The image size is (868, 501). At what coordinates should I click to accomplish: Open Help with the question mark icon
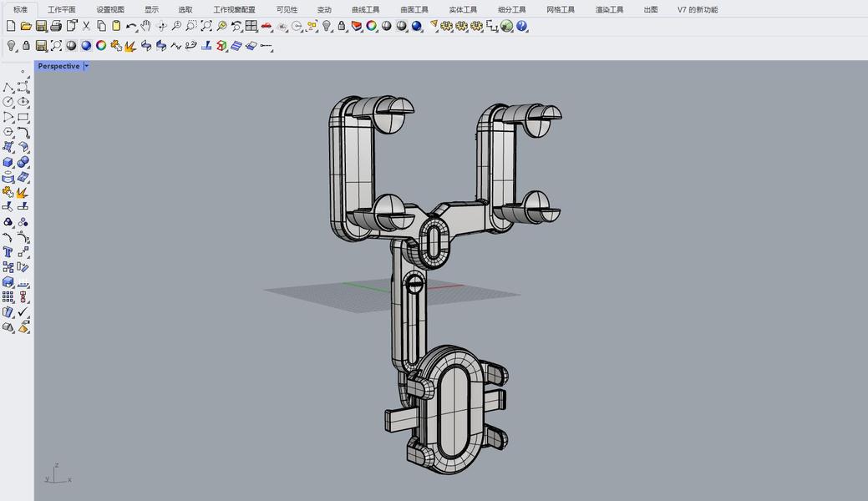coord(521,26)
